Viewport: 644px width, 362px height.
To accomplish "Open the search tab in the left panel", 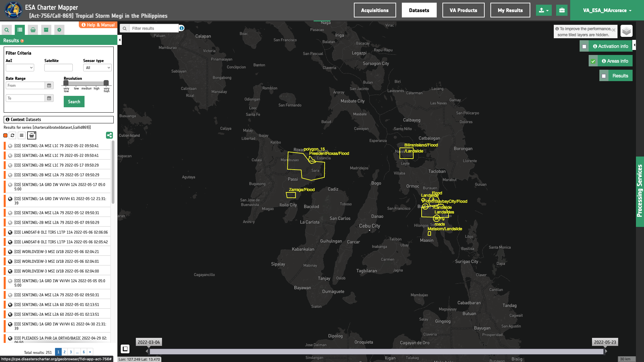I will tap(7, 30).
